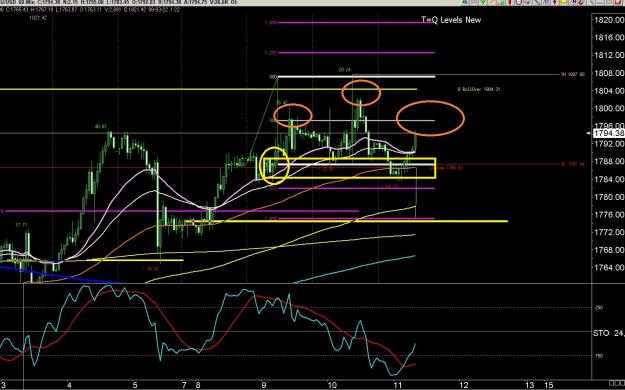Click the RollOver level annotation text
Image resolution: width=625 pixels, height=390 pixels.
coord(479,89)
